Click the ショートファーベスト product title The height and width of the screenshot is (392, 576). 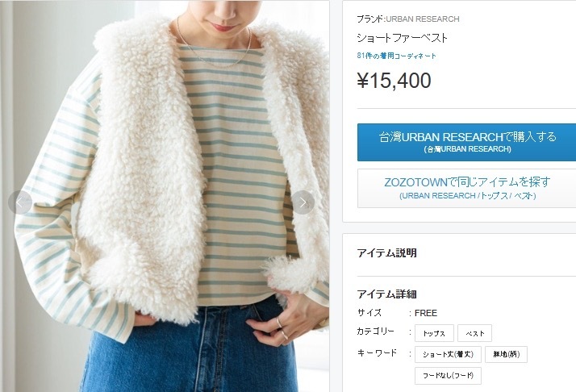pyautogui.click(x=403, y=38)
